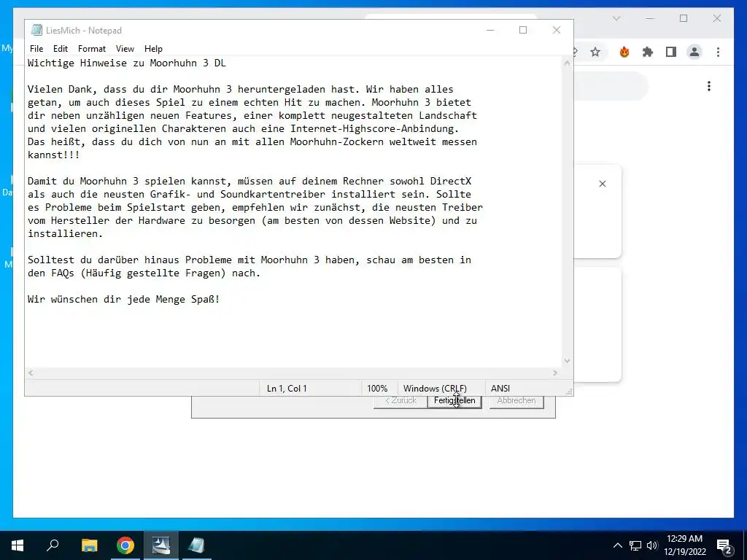Maximize the LiesMich Notepad window
The width and height of the screenshot is (747, 560).
(523, 30)
